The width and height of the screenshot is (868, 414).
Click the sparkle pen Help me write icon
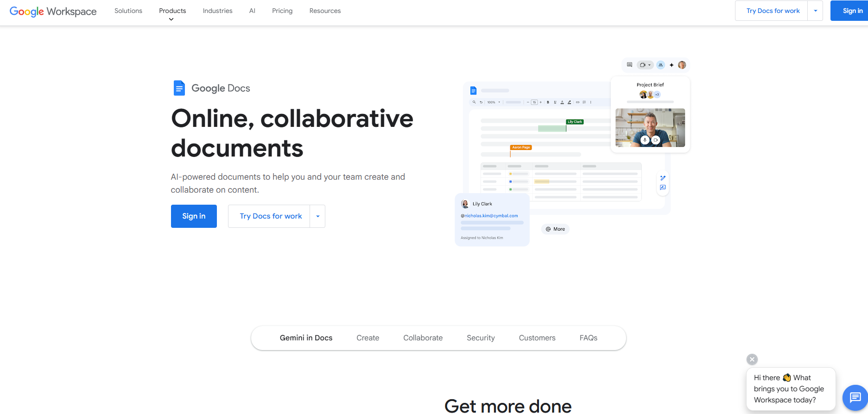(663, 178)
